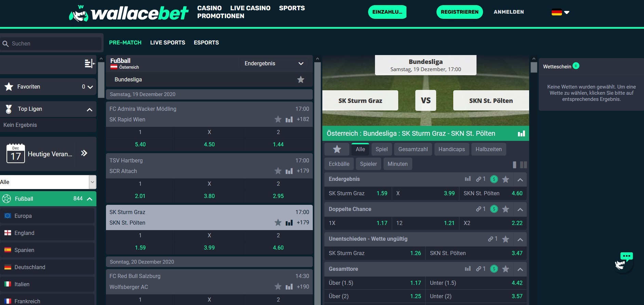The width and height of the screenshot is (644, 305).
Task: Favorite the Sturm Graz vs St. Pölten match
Action: pos(278,223)
